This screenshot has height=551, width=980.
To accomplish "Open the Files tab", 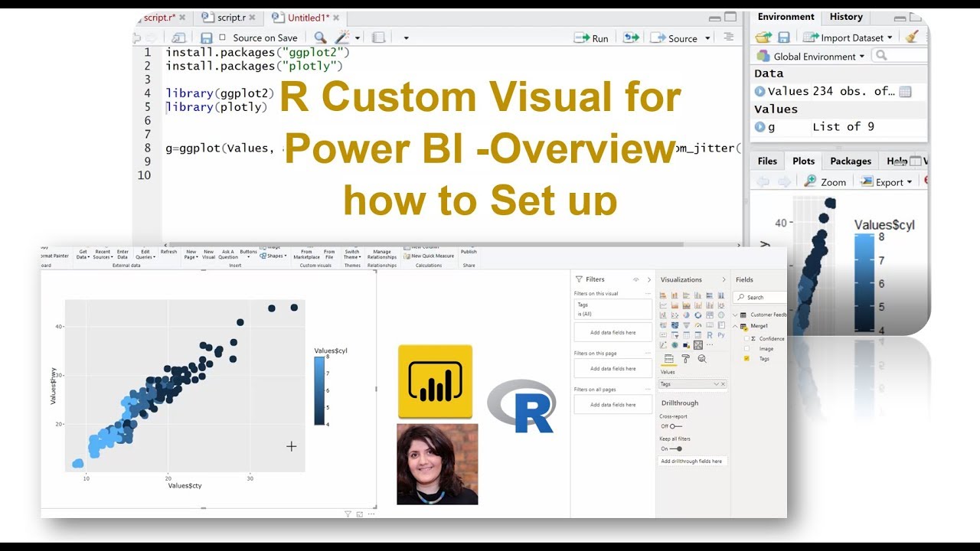I will pos(767,161).
